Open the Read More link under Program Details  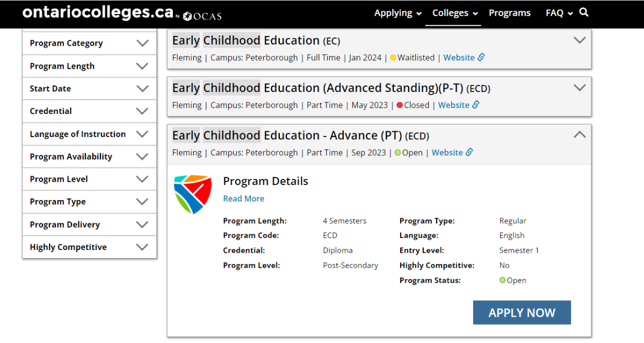pyautogui.click(x=243, y=198)
